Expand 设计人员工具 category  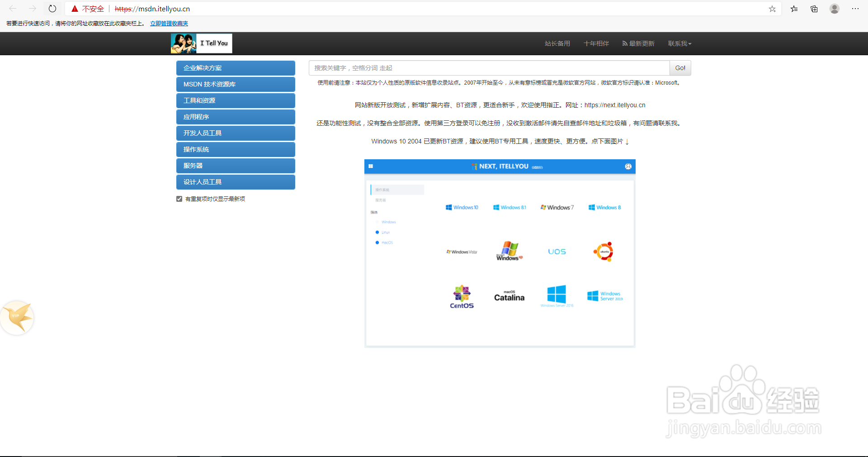point(236,182)
